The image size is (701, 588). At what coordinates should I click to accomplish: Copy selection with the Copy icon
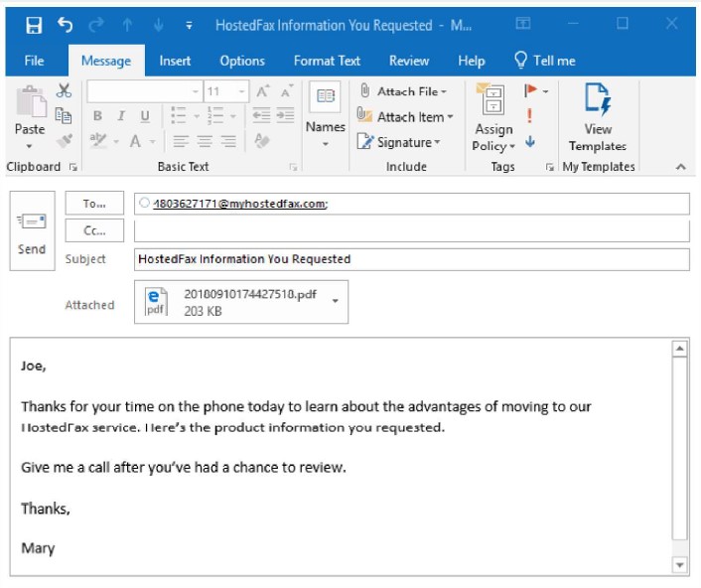tap(64, 116)
